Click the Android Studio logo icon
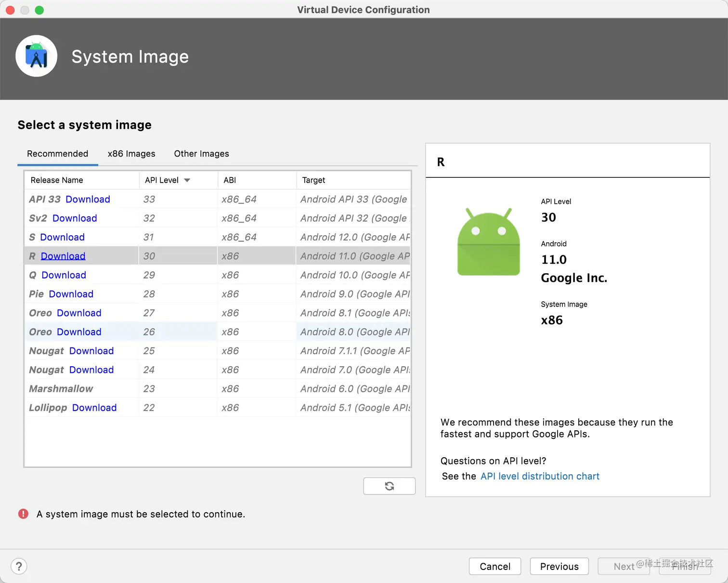 [x=37, y=56]
